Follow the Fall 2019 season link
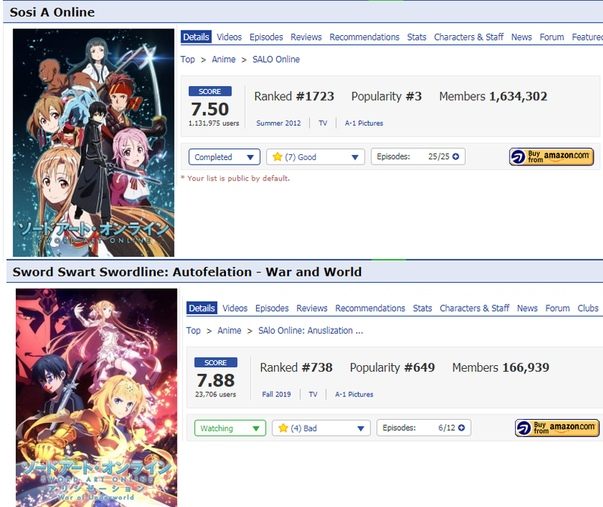 [277, 394]
